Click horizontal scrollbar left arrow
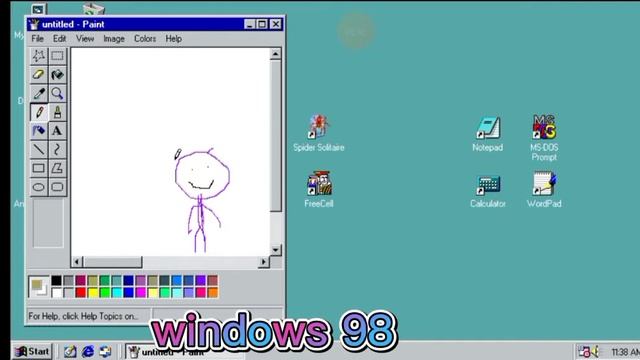The image size is (640, 360). [x=77, y=262]
